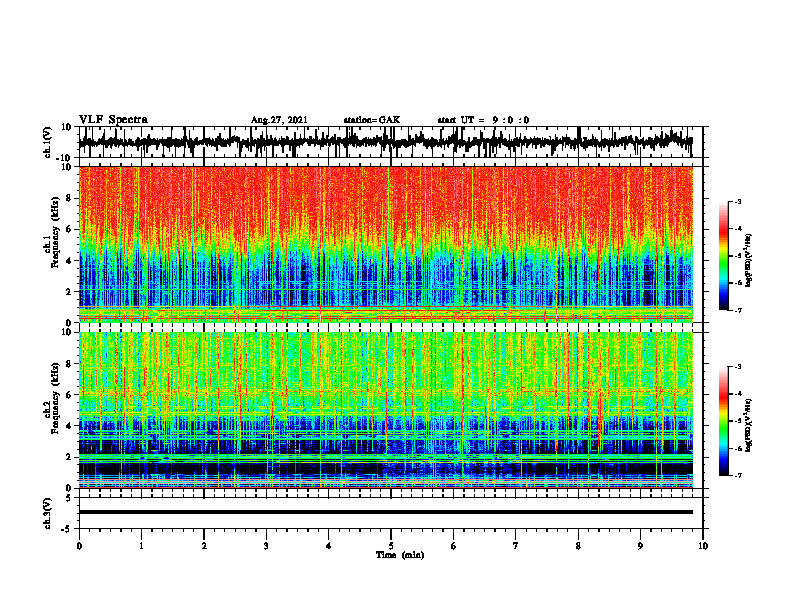Click the "9" tick on the time axis
This screenshot has width=792, height=612.
point(640,546)
